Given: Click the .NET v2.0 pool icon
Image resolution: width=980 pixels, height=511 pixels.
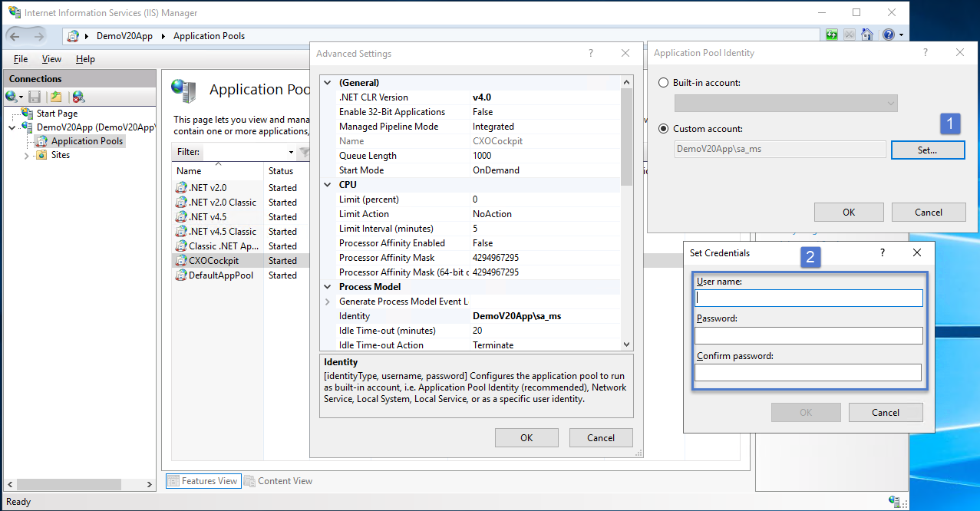Looking at the screenshot, I should (181, 188).
